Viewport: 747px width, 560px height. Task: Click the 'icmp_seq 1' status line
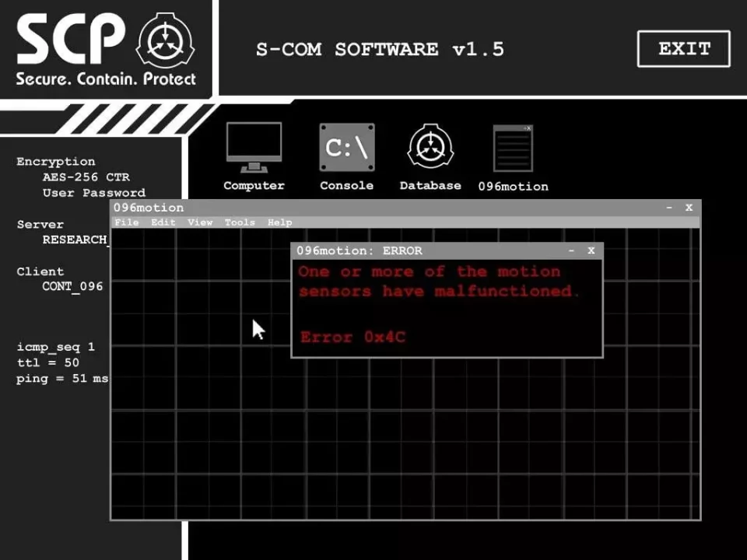click(56, 347)
